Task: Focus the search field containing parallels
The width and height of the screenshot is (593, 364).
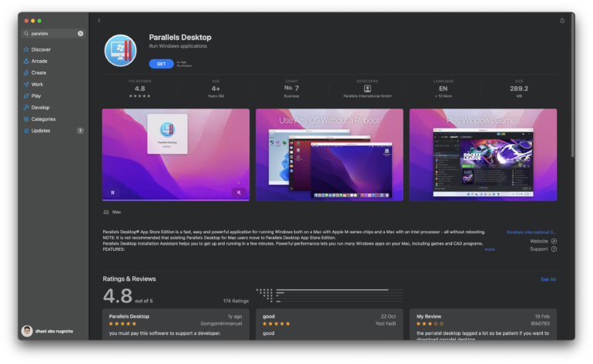Action: (53, 34)
